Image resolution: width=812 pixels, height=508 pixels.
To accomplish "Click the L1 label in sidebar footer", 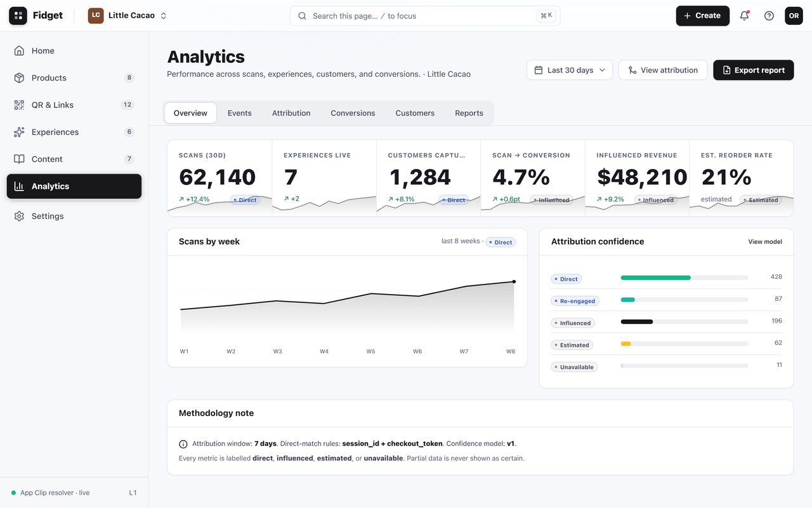I will tap(133, 493).
